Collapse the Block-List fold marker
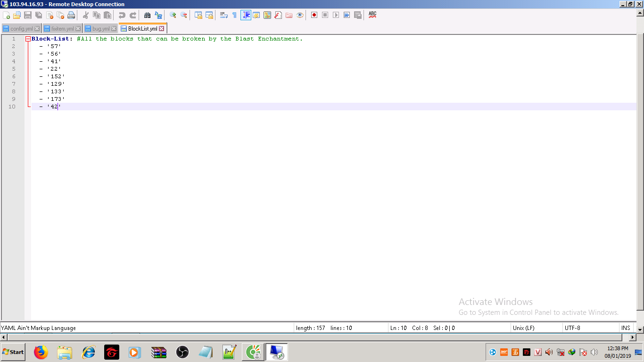 pos(28,39)
